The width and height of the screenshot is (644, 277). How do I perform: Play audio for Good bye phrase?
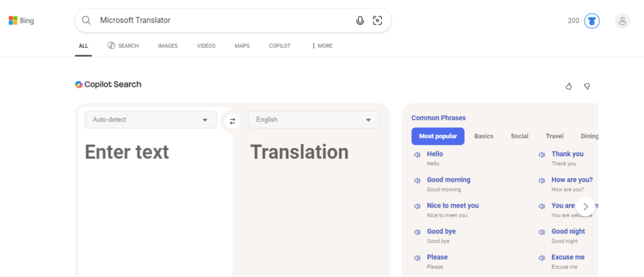418,232
